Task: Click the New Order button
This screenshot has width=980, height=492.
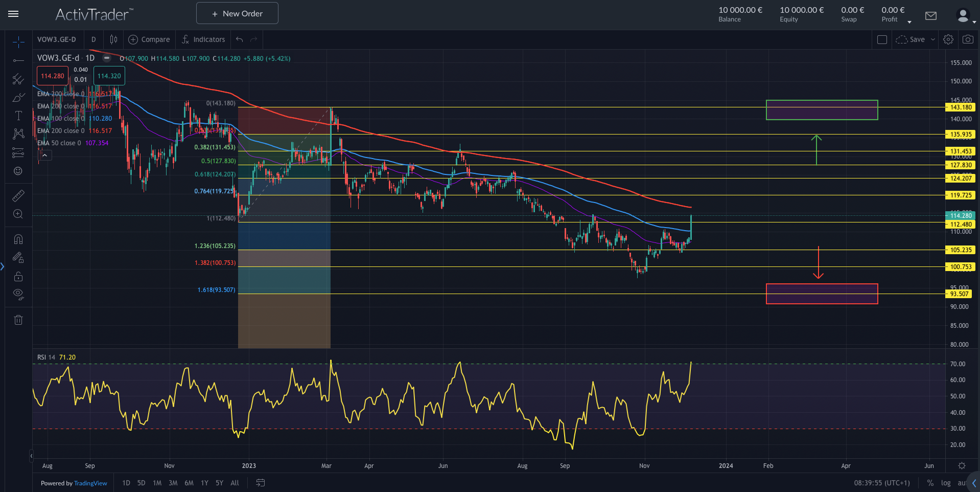Action: click(x=237, y=13)
